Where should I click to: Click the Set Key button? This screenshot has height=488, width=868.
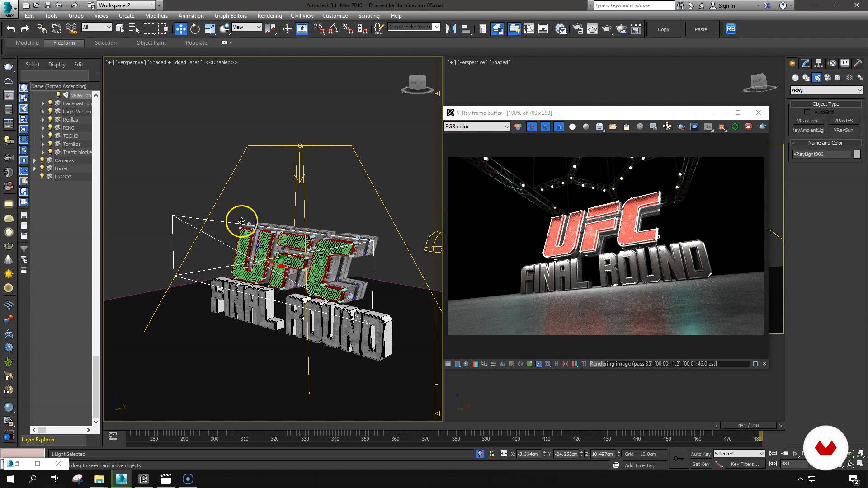[701, 464]
